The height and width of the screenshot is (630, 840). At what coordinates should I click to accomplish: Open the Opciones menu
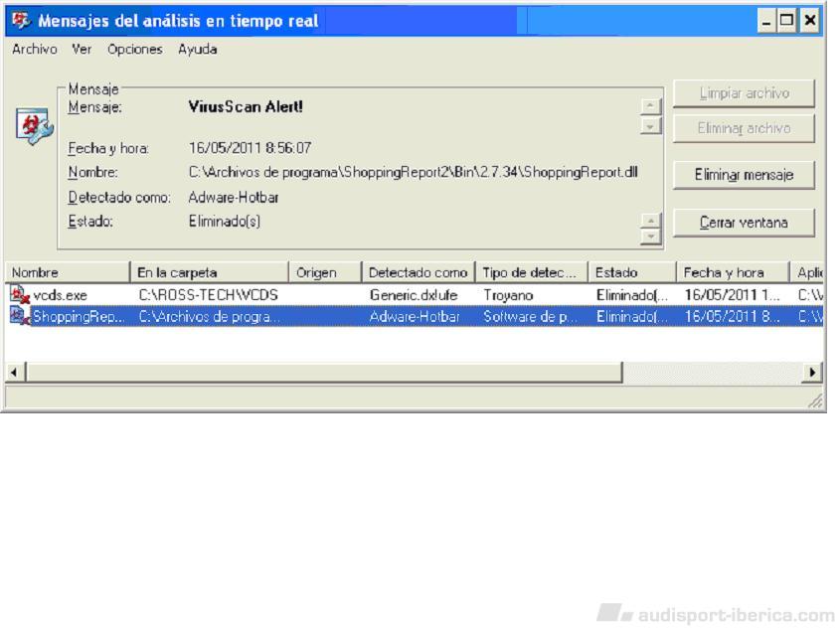(x=134, y=50)
